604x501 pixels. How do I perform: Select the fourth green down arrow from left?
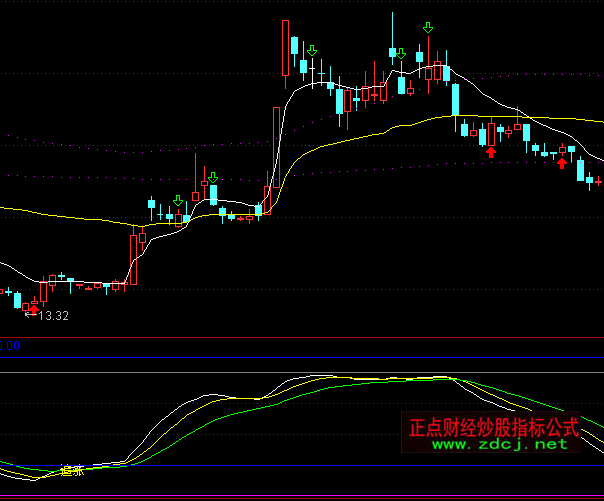tap(401, 54)
